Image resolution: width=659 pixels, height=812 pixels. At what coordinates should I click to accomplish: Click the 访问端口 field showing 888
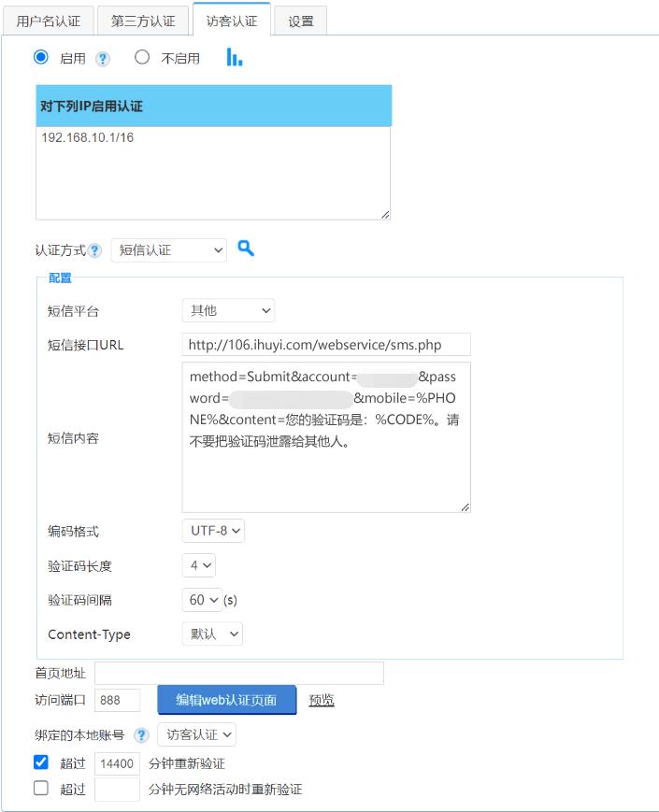click(x=117, y=700)
